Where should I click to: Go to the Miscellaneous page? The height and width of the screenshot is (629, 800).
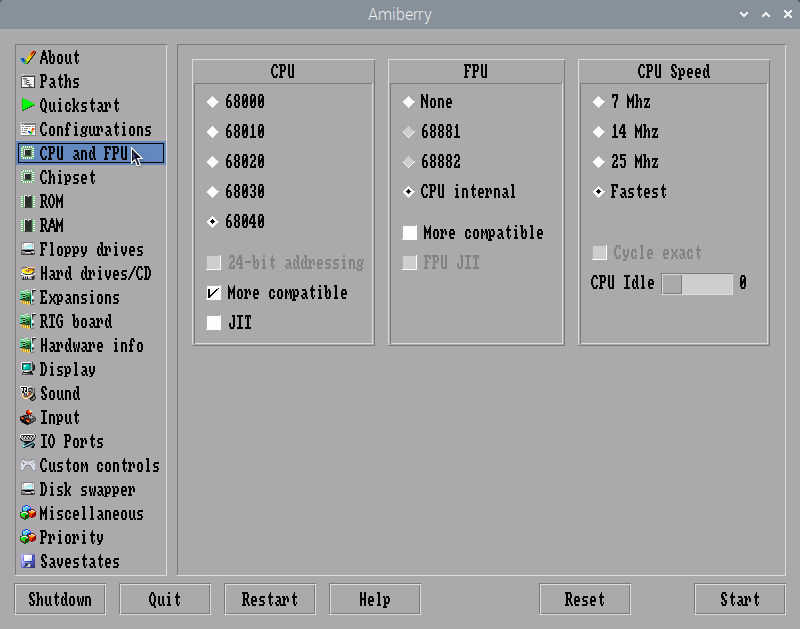pyautogui.click(x=91, y=513)
